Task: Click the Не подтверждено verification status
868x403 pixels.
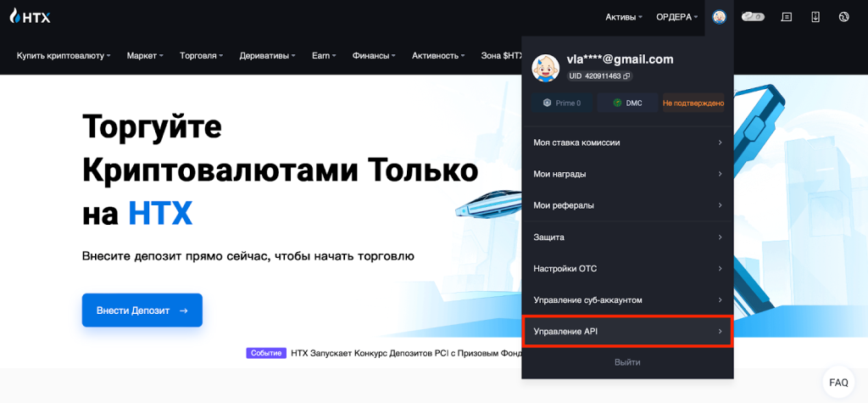Action: click(693, 103)
